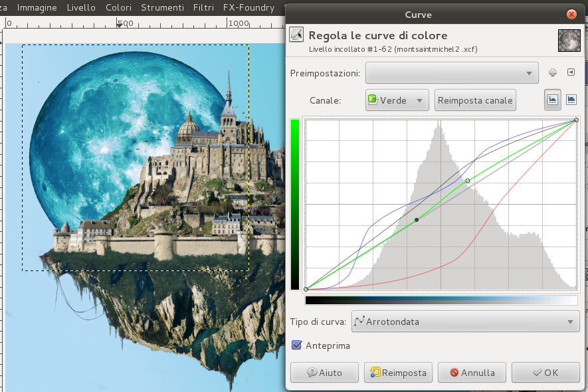Click the bottom-left endpoint of the curve
The width and height of the screenshot is (588, 392).
(306, 289)
